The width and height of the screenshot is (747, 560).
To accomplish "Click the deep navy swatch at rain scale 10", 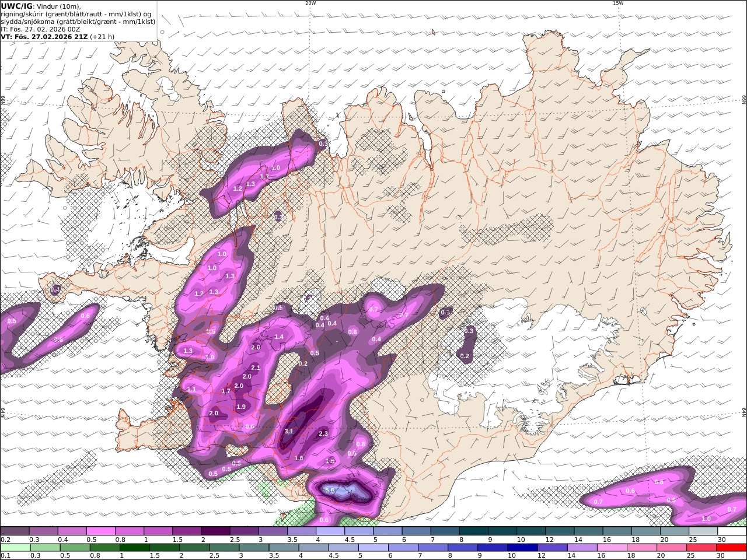I will [523, 547].
